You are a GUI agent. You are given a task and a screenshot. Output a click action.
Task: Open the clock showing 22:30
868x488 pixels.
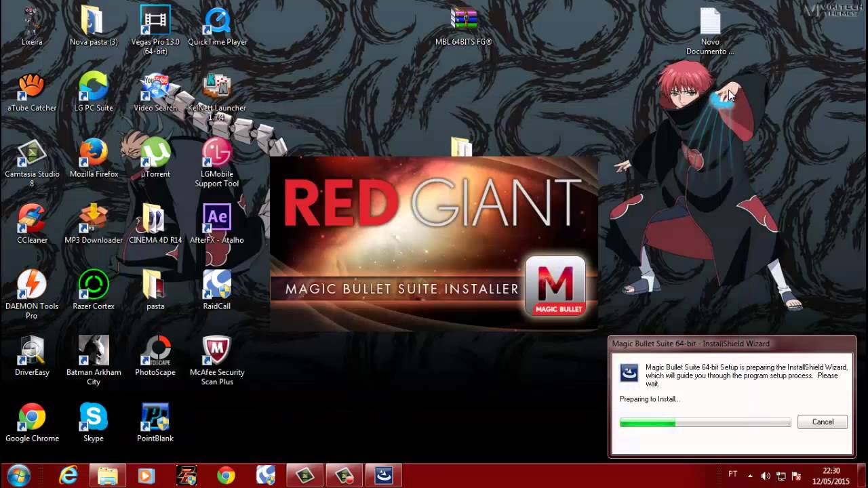pos(831,476)
